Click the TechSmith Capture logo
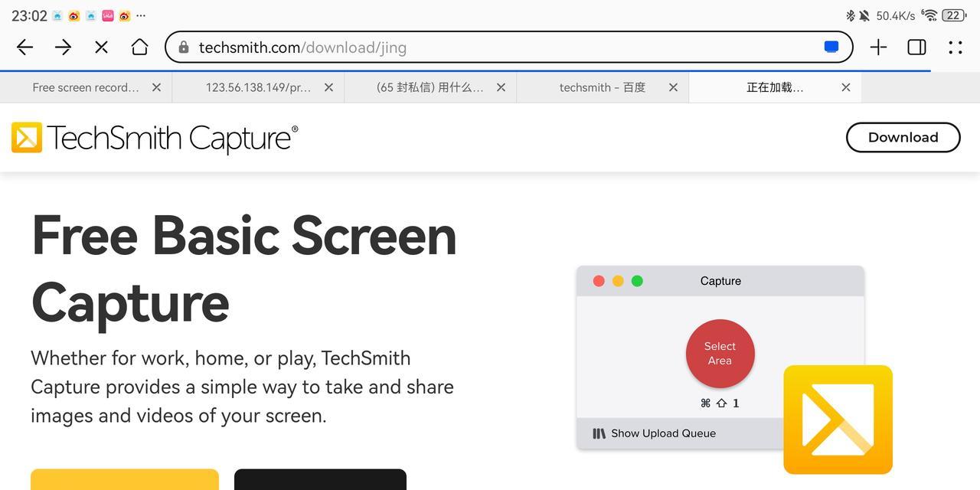The width and height of the screenshot is (980, 490). [x=155, y=138]
